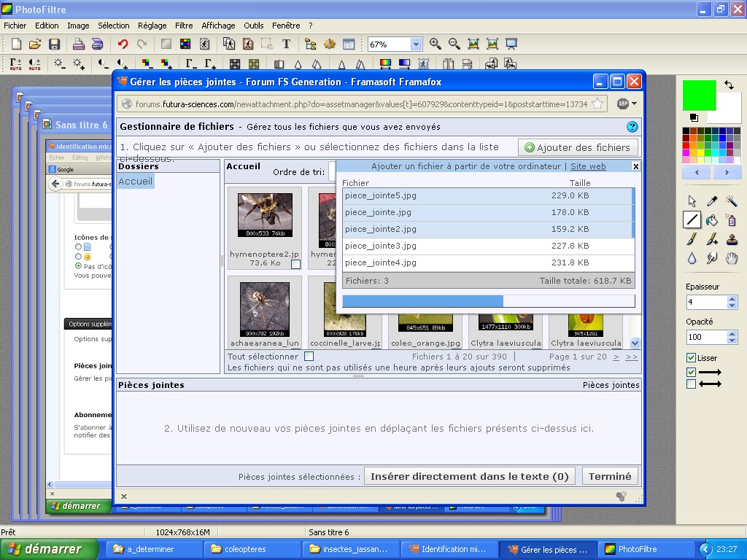Select the Hand scrolling tool
Image resolution: width=747 pixels, height=560 pixels.
pyautogui.click(x=731, y=258)
